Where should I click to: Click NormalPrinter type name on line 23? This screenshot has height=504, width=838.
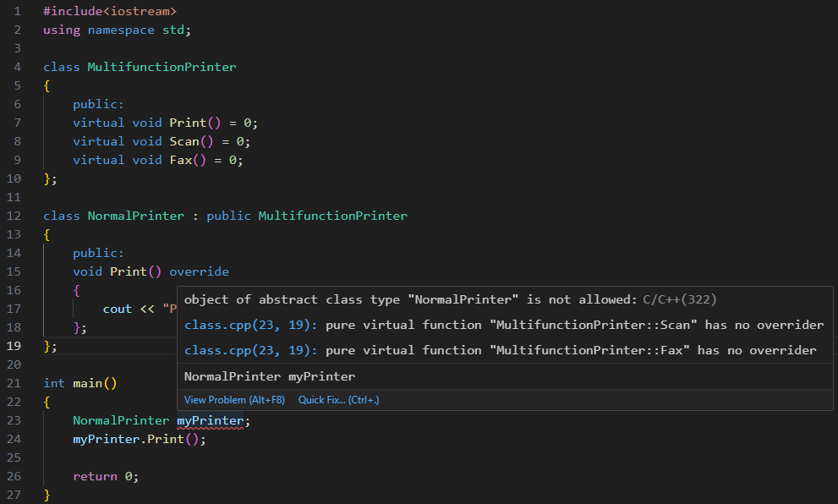coord(121,420)
